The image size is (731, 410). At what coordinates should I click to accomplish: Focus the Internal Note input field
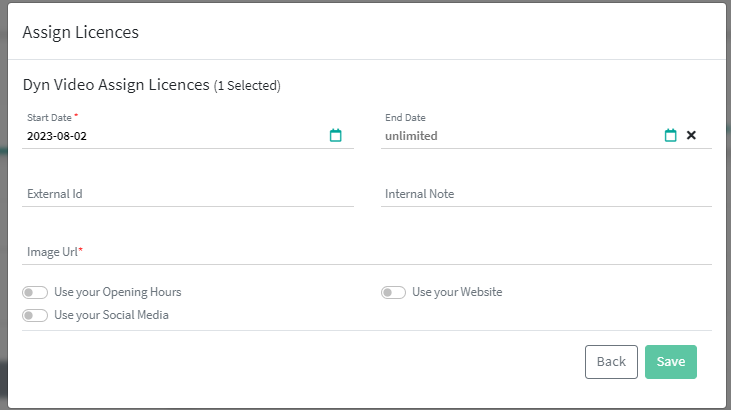pos(546,194)
